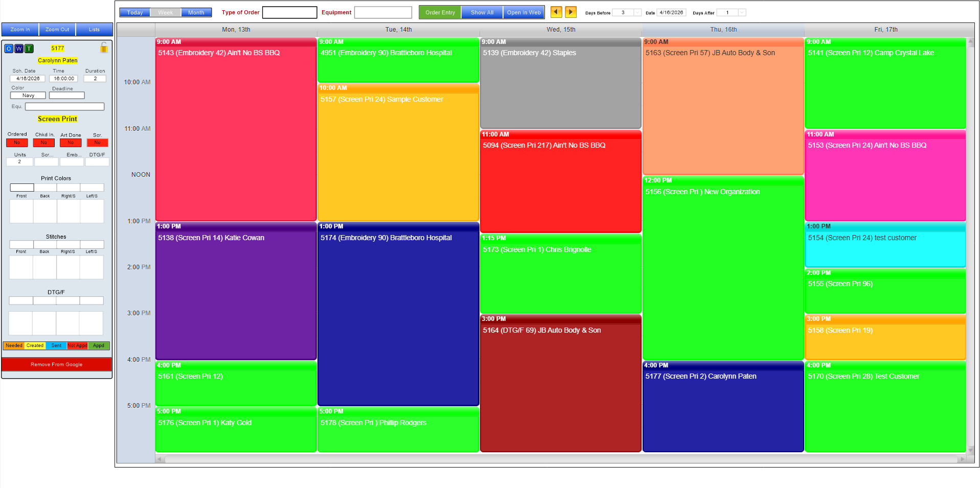The height and width of the screenshot is (488, 980).
Task: Toggle the 'Art Done' status
Action: (x=71, y=143)
